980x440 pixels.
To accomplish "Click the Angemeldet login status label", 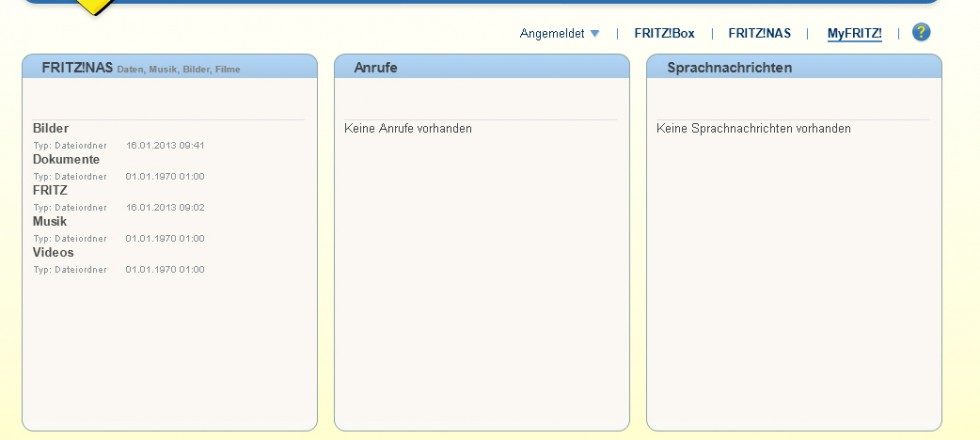I will point(552,34).
